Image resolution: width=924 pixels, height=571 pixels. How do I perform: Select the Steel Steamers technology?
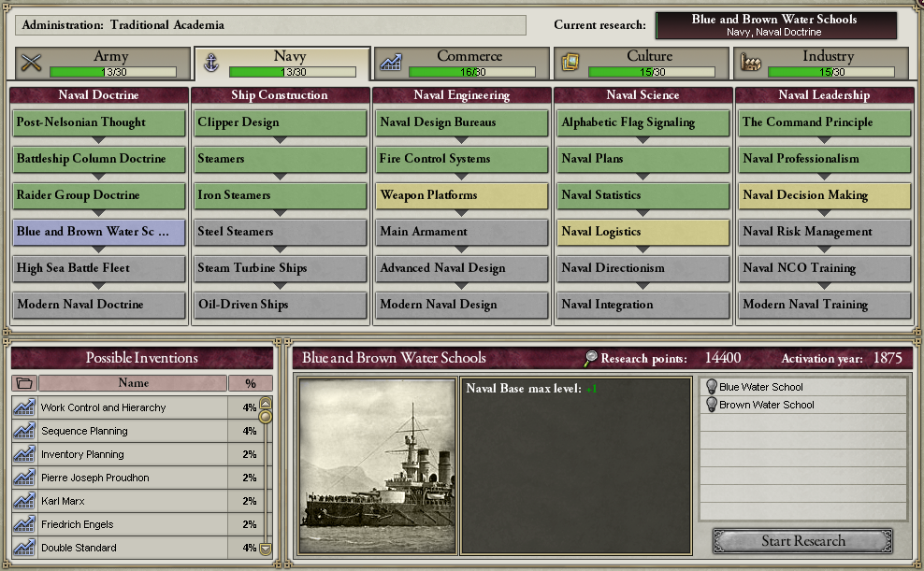coord(280,232)
